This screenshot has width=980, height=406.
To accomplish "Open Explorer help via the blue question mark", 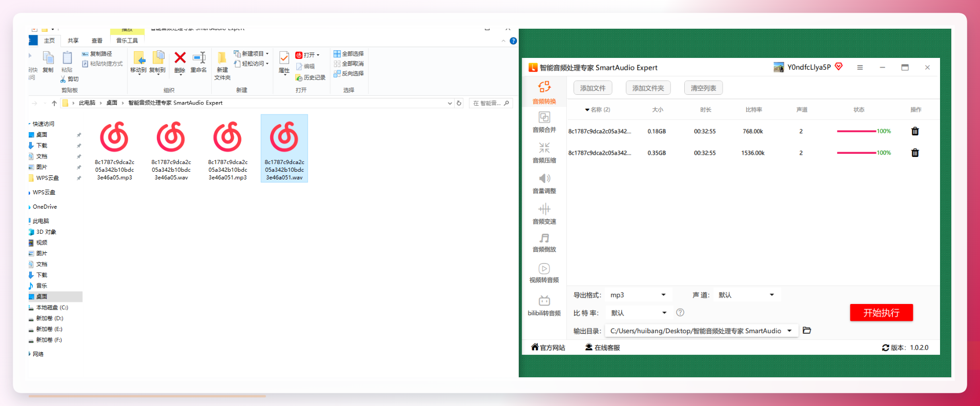I will coord(513,41).
